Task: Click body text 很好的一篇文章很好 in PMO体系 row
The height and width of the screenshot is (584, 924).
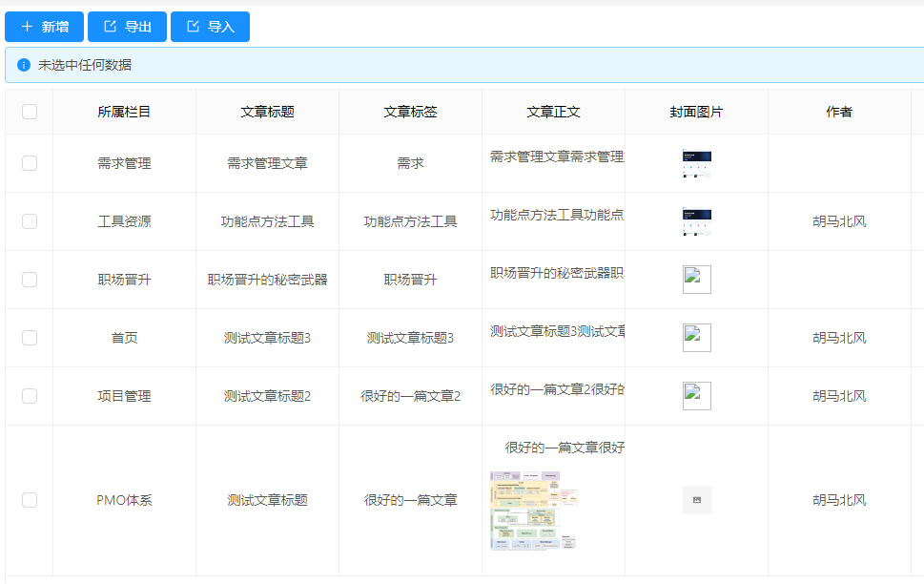Action: coord(565,448)
